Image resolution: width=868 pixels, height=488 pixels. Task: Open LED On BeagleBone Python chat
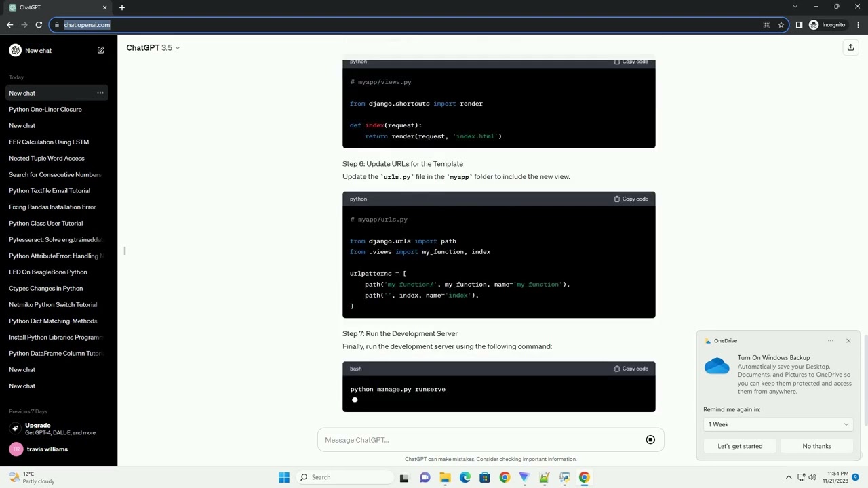pos(48,272)
